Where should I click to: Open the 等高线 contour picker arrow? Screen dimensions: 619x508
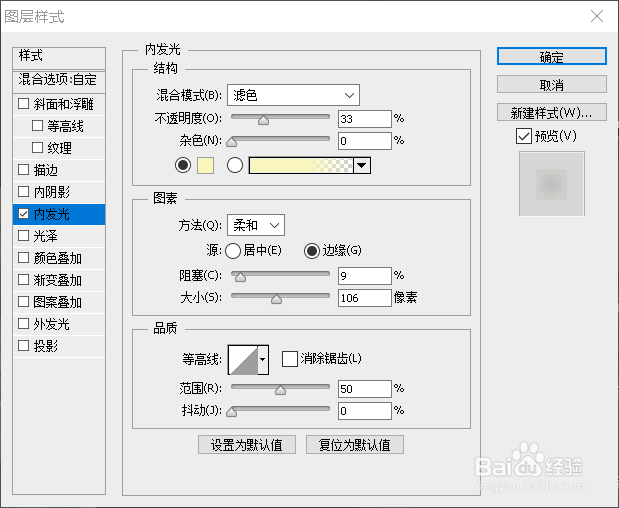[263, 359]
